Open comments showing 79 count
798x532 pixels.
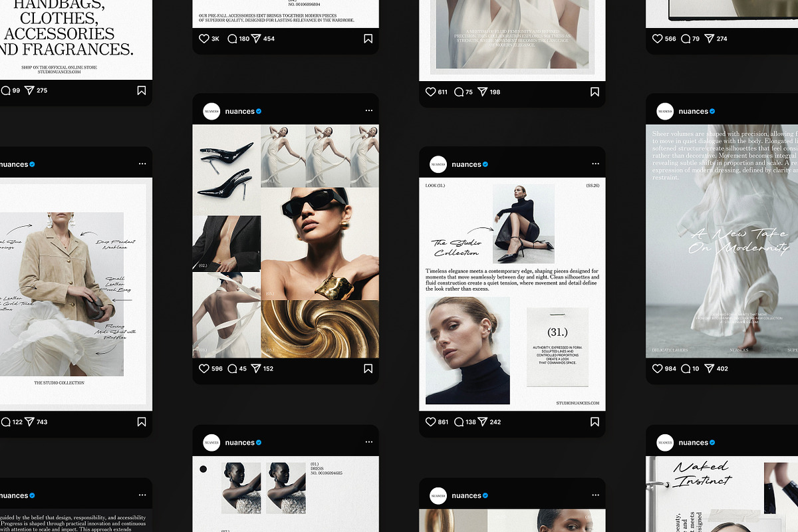point(685,39)
